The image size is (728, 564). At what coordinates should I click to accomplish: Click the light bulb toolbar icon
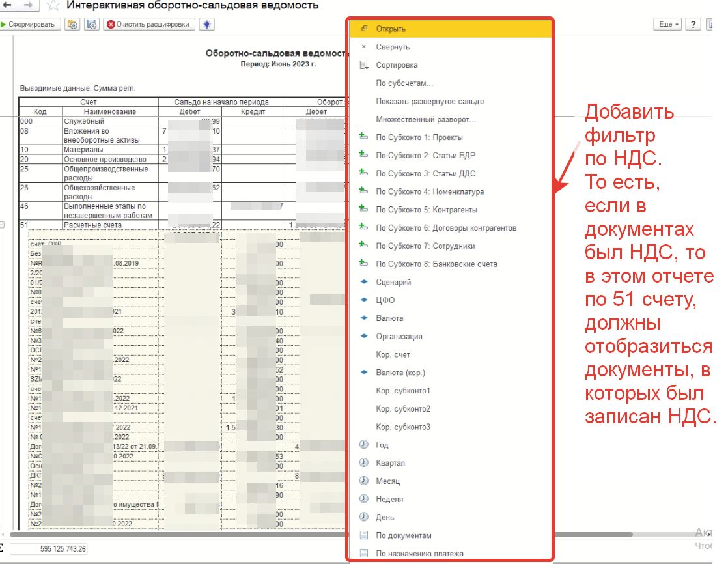pyautogui.click(x=207, y=25)
